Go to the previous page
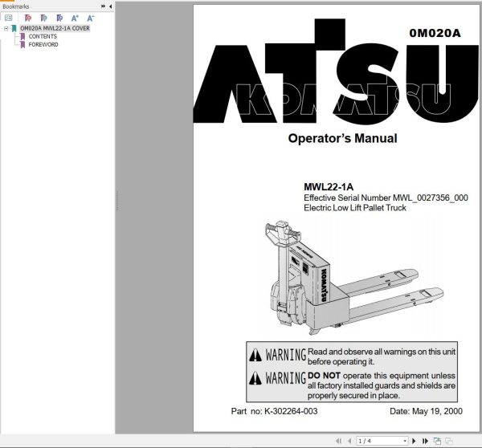The height and width of the screenshot is (448, 482). pos(349,441)
